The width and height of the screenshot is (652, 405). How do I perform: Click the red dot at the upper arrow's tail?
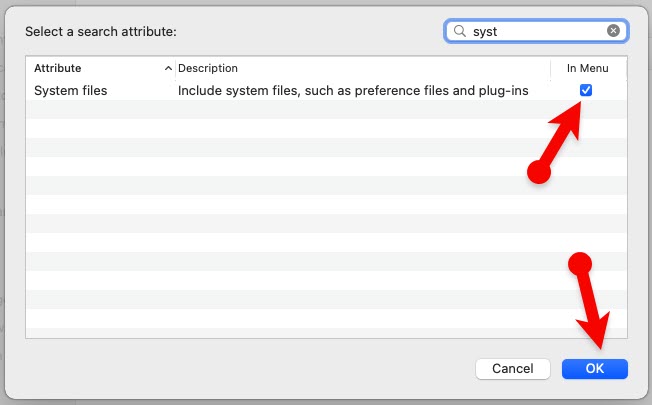click(540, 173)
